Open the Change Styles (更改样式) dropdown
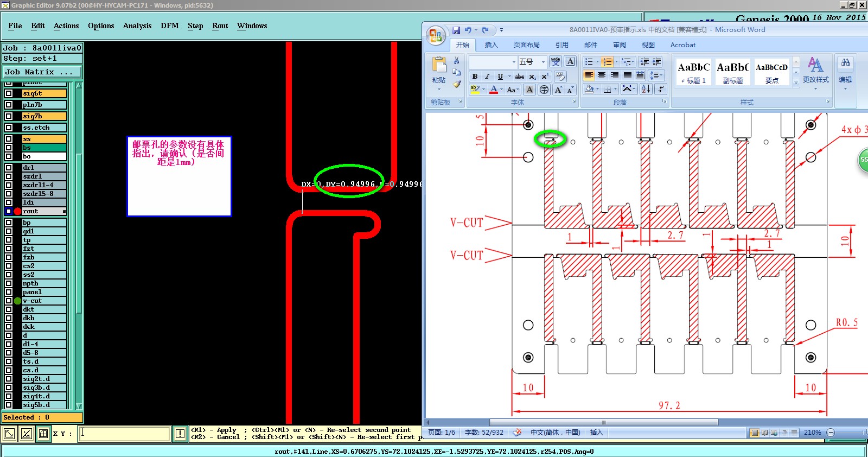Image resolution: width=868 pixels, height=457 pixels. [x=816, y=73]
